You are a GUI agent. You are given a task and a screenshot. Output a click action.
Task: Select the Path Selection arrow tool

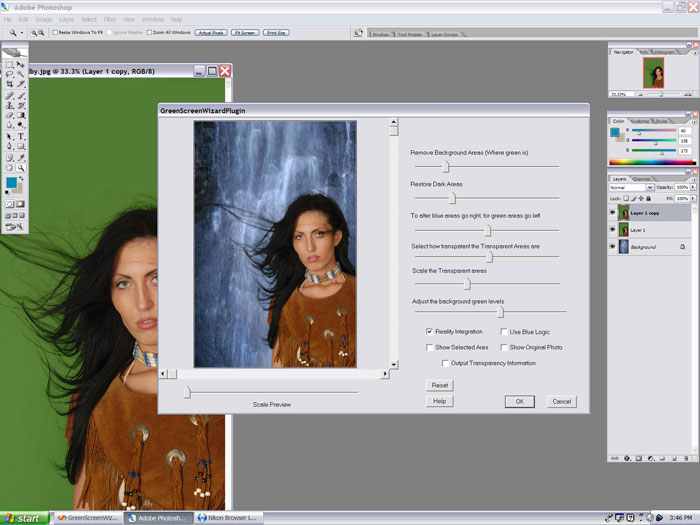[9, 136]
